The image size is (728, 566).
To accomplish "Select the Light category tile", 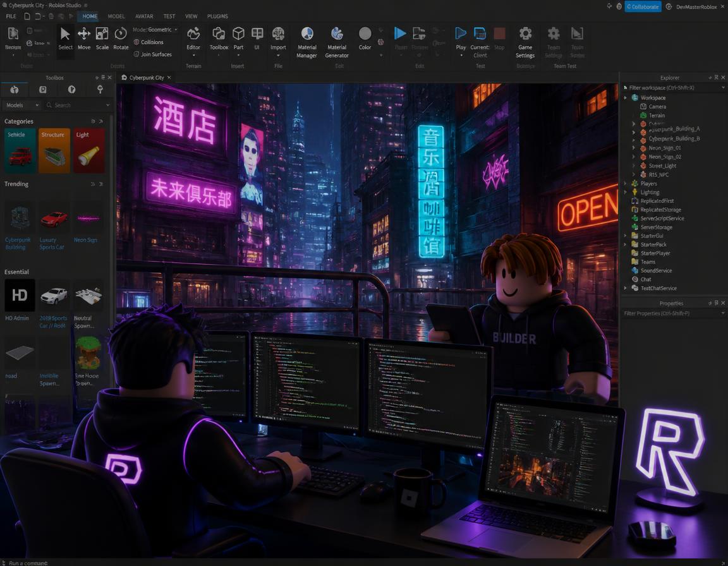I will tap(89, 150).
